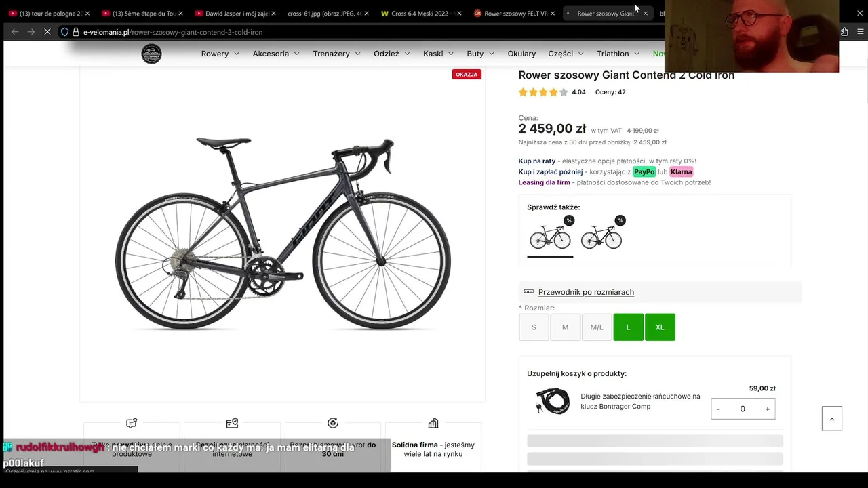Image resolution: width=868 pixels, height=488 pixels.
Task: Open the Okulary menu item
Action: tap(521, 54)
